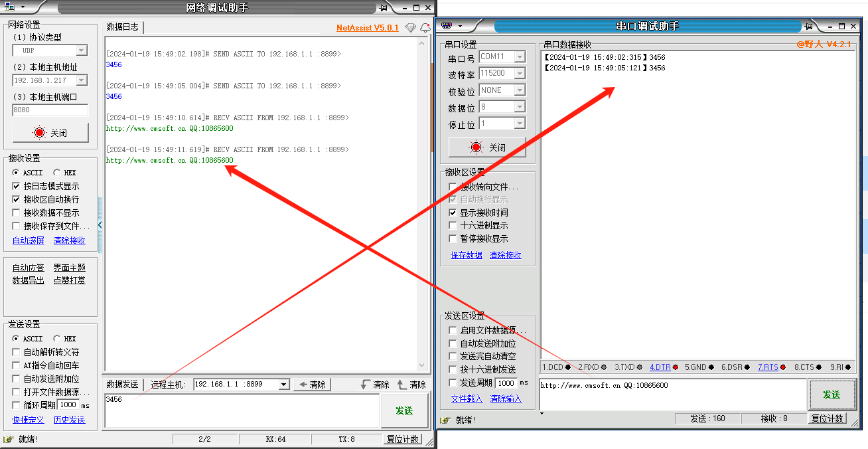The image size is (868, 449).
Task: Select HEX radio in 发送设置
Action: (57, 339)
